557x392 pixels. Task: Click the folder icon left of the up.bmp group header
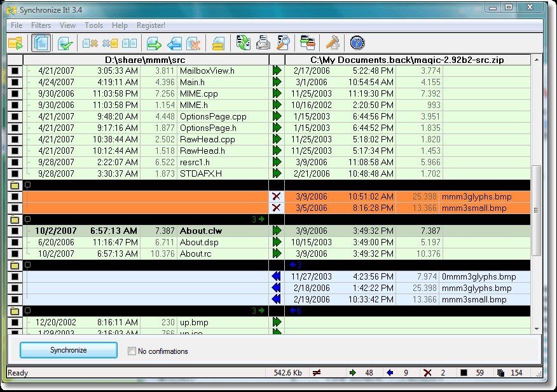15,311
